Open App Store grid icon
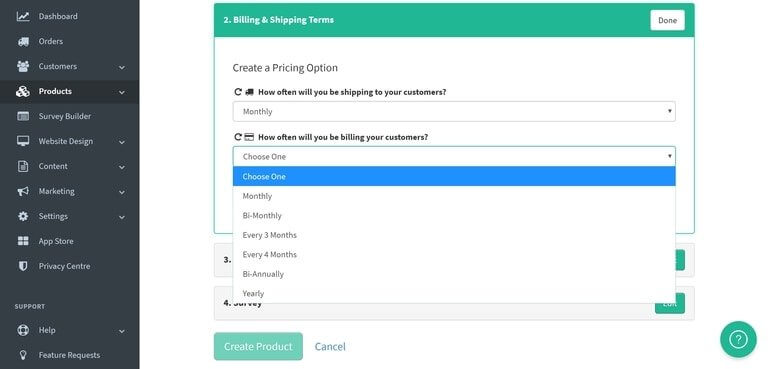 pyautogui.click(x=23, y=241)
